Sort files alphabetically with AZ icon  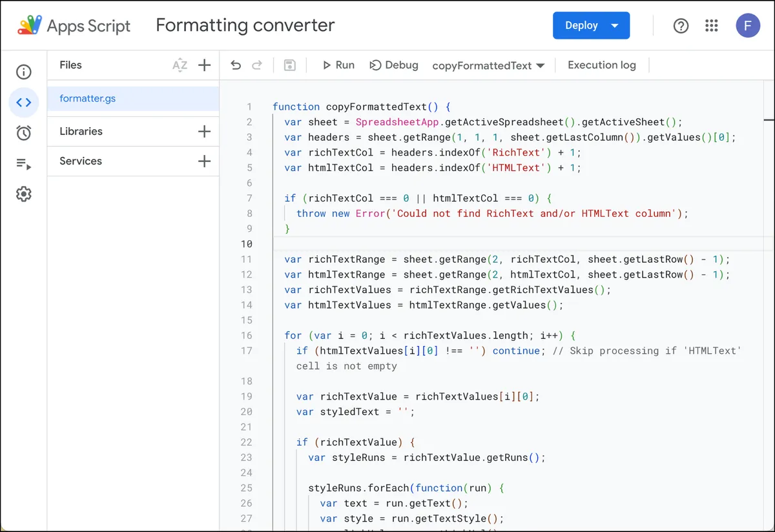click(180, 65)
